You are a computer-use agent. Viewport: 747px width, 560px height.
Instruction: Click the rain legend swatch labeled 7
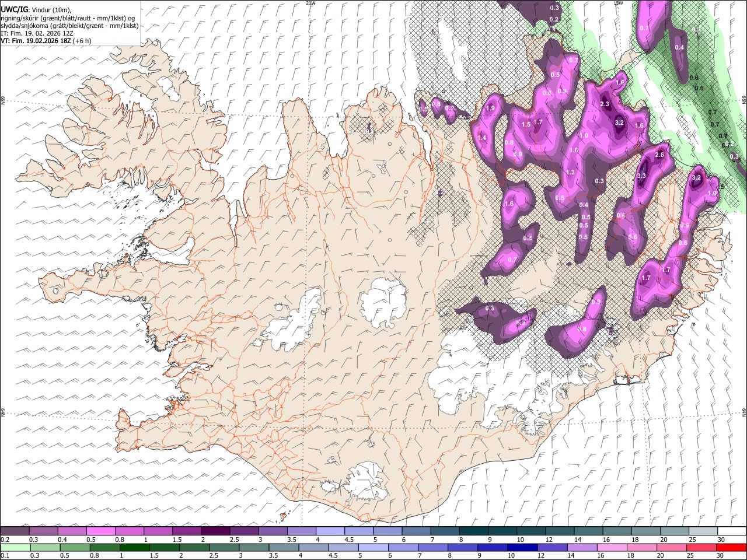433,547
